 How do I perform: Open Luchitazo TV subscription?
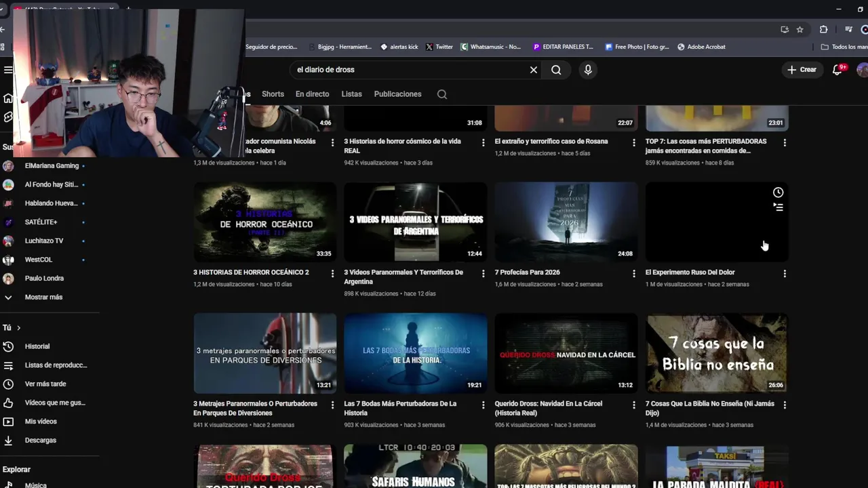45,241
